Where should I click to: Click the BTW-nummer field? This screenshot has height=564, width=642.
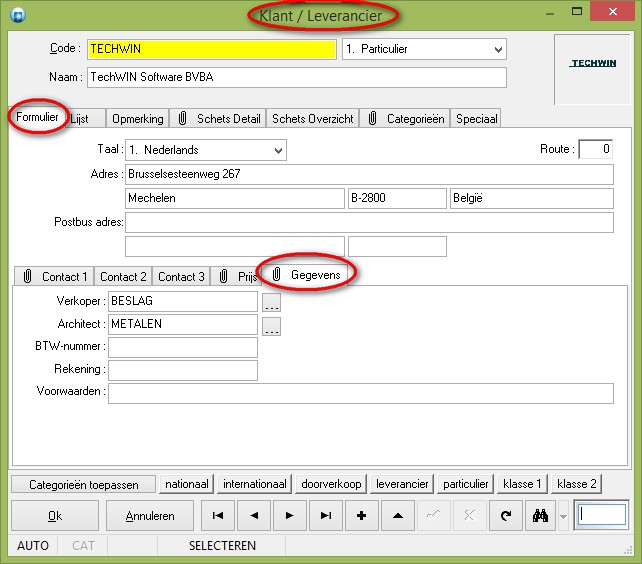[183, 347]
